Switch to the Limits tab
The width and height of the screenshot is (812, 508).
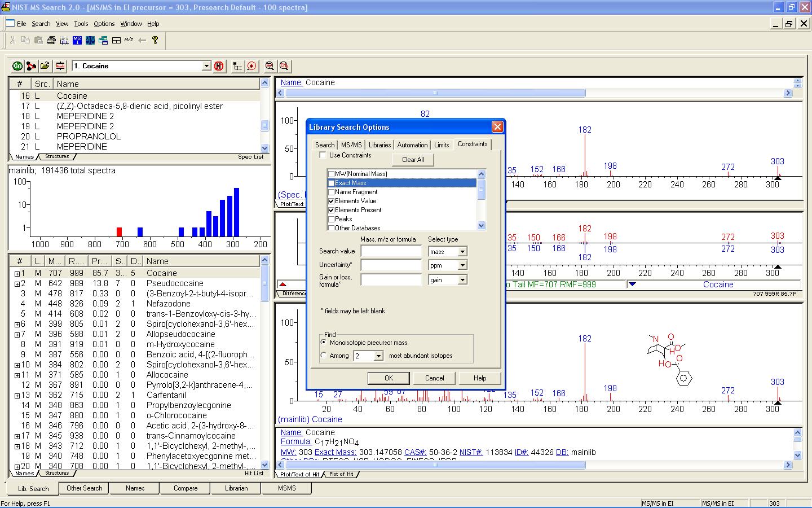click(x=442, y=145)
